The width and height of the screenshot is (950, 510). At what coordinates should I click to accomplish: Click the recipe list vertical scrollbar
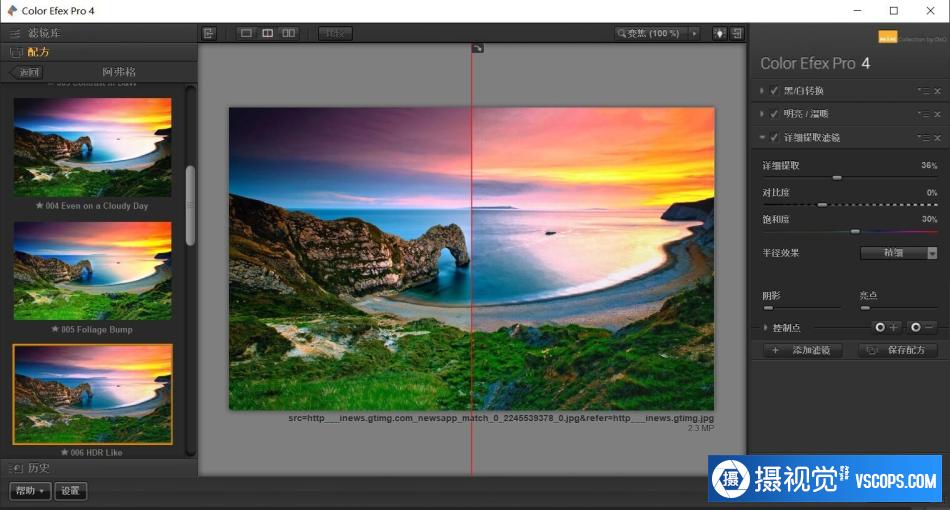tap(190, 205)
